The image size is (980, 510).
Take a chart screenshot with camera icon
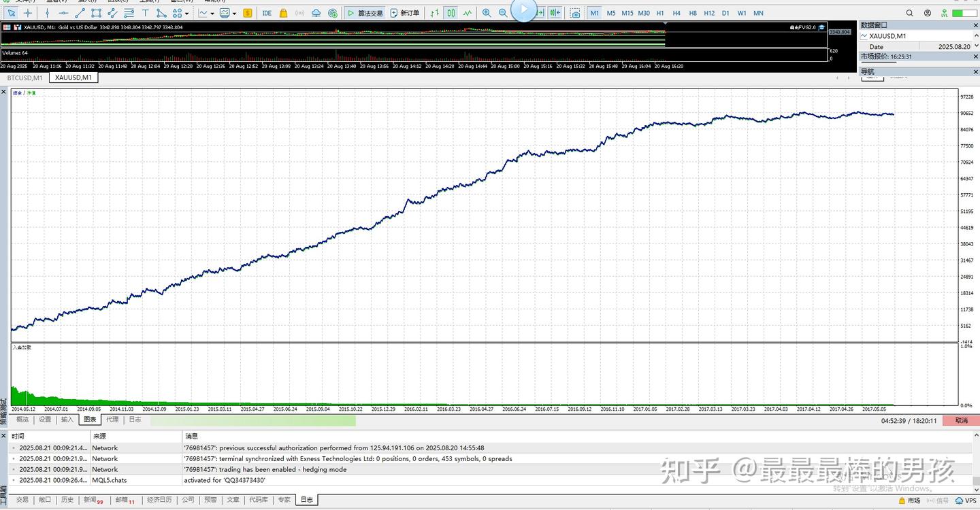pos(576,13)
